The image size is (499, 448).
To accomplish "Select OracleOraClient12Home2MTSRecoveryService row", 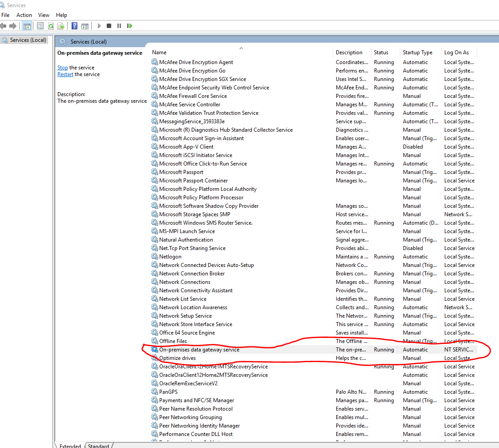I will click(x=314, y=375).
